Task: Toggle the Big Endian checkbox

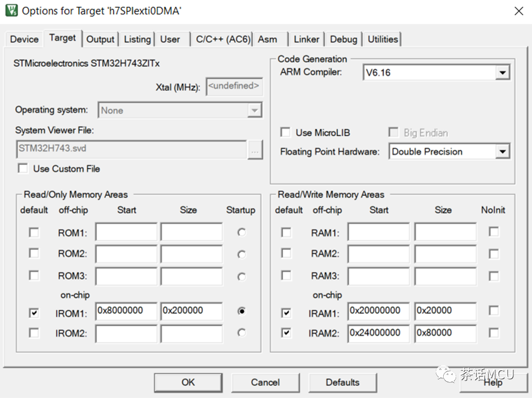Action: click(393, 132)
